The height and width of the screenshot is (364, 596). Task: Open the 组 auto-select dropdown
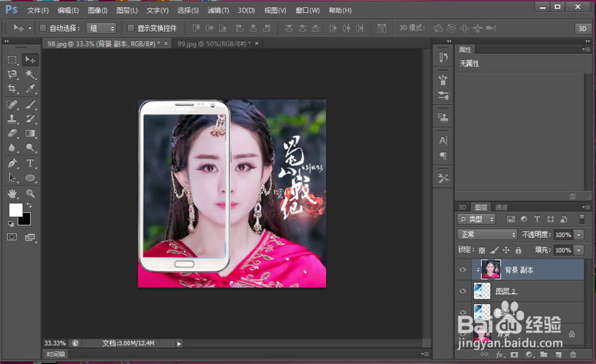(x=101, y=28)
